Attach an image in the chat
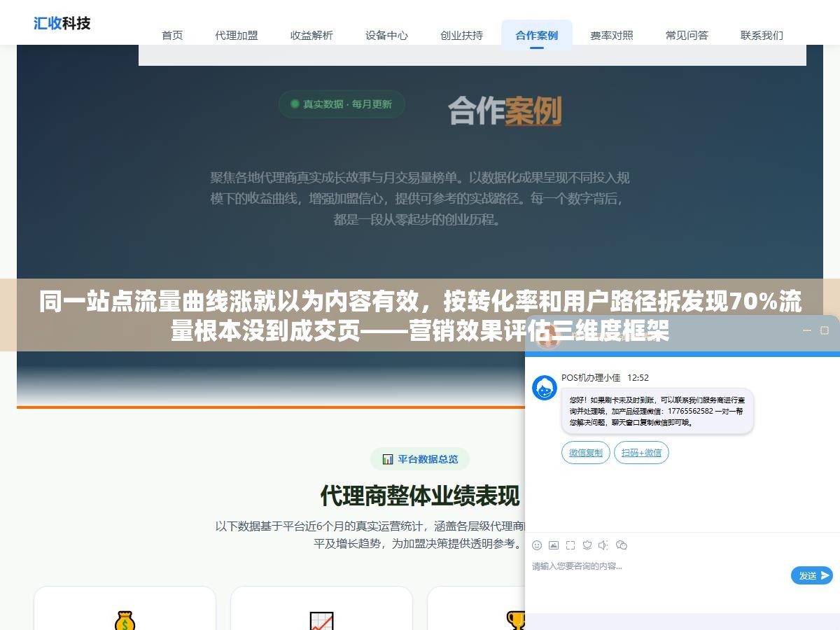 pos(554,545)
